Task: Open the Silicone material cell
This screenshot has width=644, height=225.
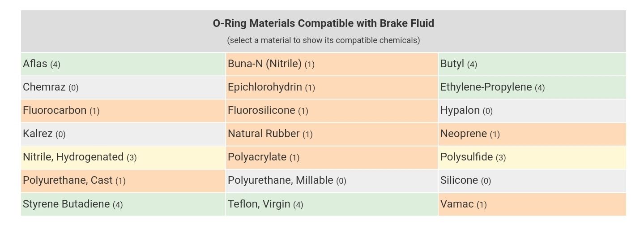Action: pyautogui.click(x=532, y=181)
